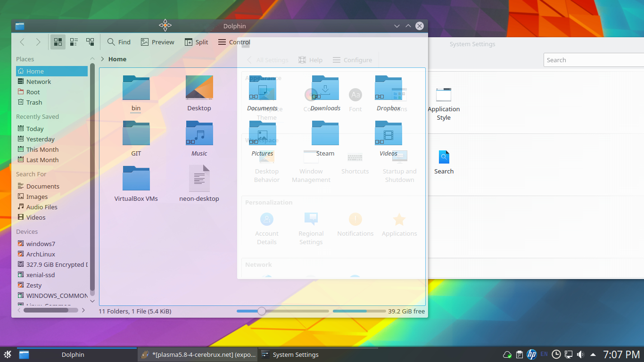The width and height of the screenshot is (644, 362).
Task: Click the Music folder icon
Action: (x=199, y=133)
